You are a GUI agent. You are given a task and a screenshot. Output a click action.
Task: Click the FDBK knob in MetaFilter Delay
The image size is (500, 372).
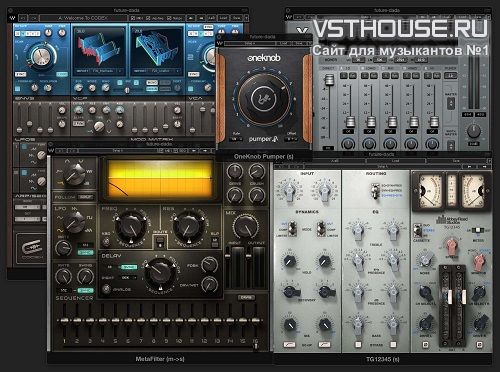[x=209, y=265]
